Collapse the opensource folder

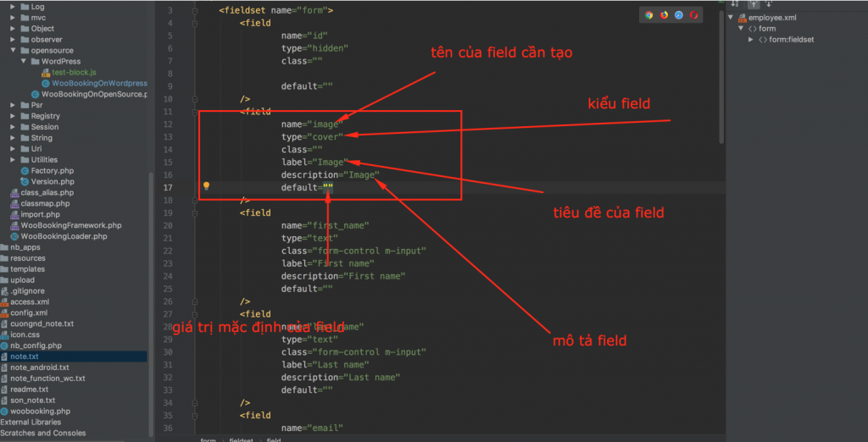(x=14, y=51)
